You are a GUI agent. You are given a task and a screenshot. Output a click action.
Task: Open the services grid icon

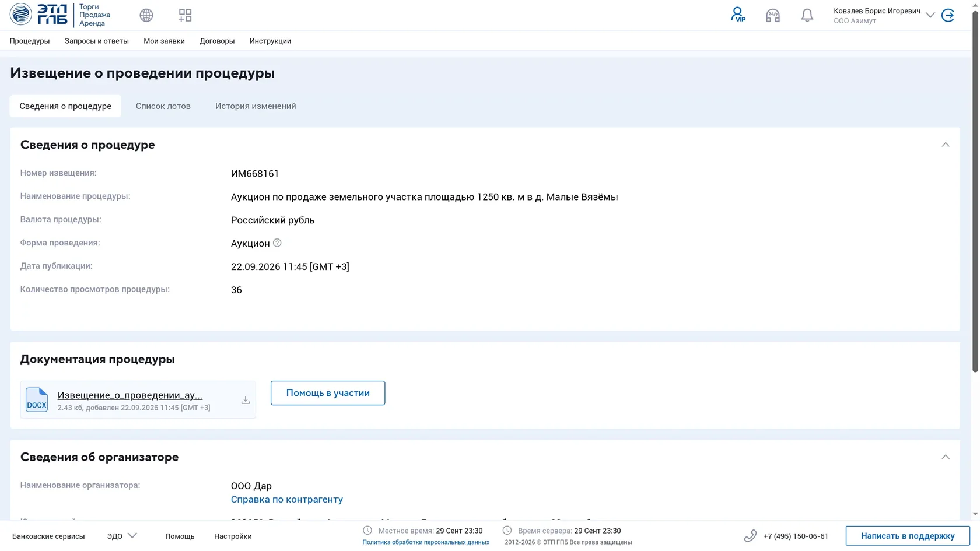point(185,15)
